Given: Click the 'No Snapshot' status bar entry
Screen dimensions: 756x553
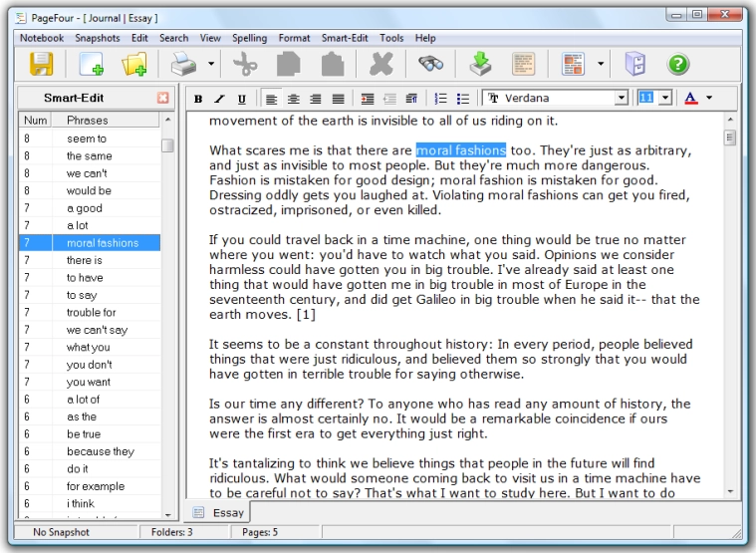Looking at the screenshot, I should (x=61, y=532).
